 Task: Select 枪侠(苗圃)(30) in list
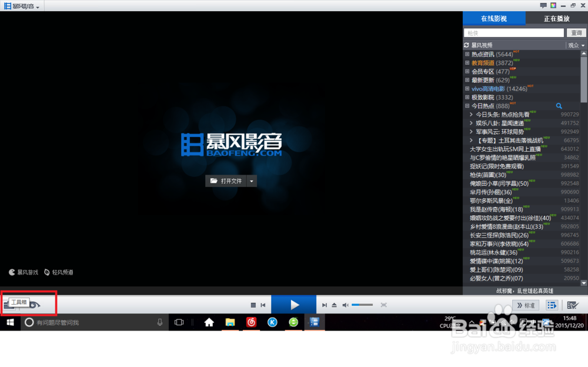pos(488,175)
